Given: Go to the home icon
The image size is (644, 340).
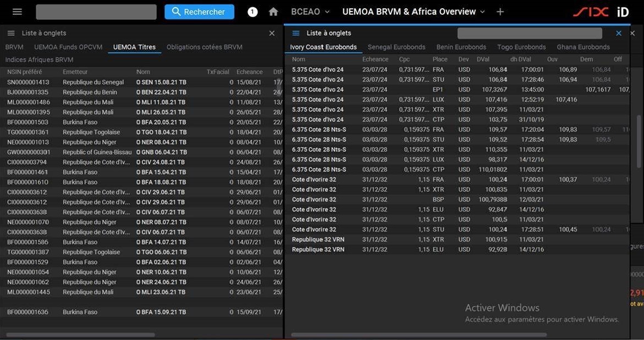Looking at the screenshot, I should pos(273,12).
